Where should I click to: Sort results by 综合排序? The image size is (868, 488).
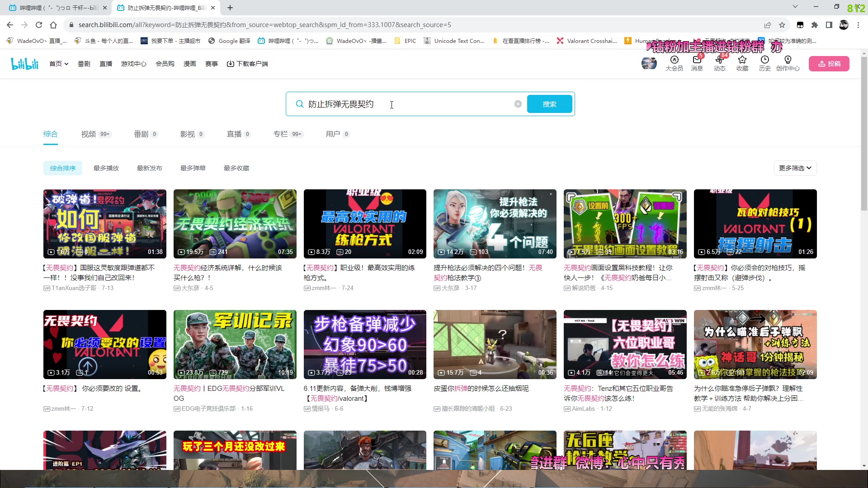click(x=63, y=168)
